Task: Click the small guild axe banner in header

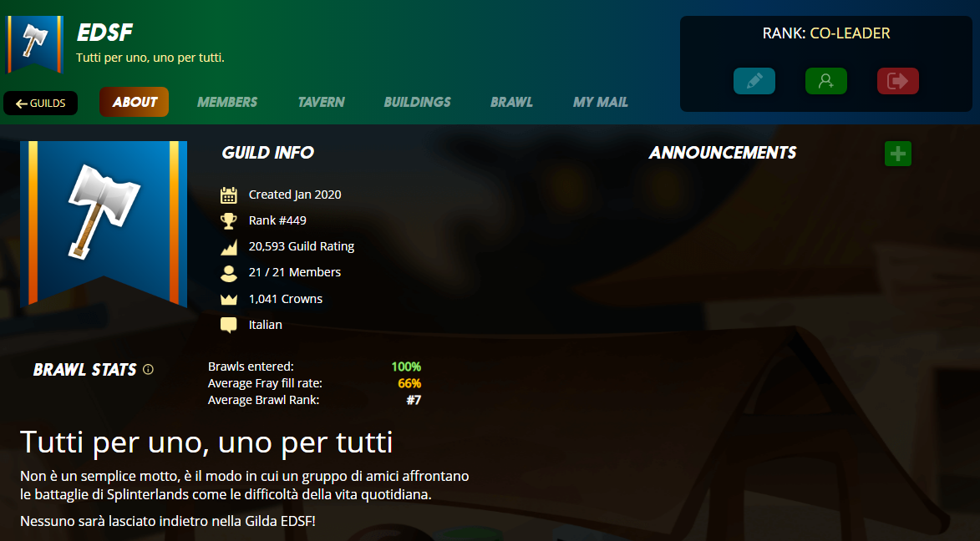Action: click(35, 45)
